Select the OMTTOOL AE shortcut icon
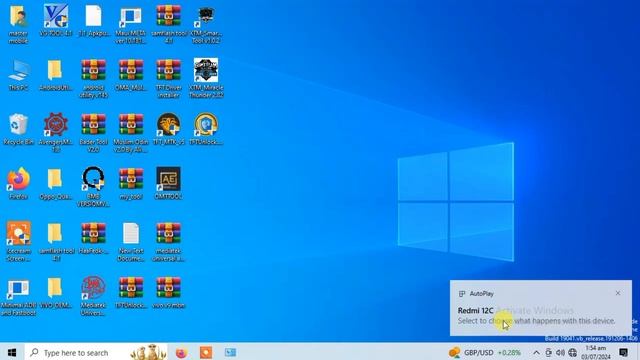This screenshot has height=360, width=640. pyautogui.click(x=169, y=179)
